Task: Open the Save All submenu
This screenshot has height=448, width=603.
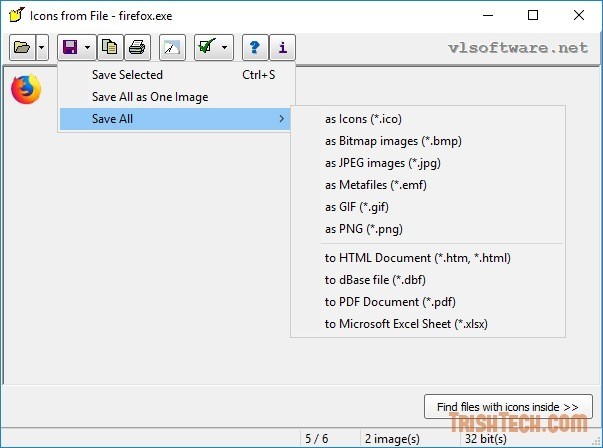Action: (175, 119)
